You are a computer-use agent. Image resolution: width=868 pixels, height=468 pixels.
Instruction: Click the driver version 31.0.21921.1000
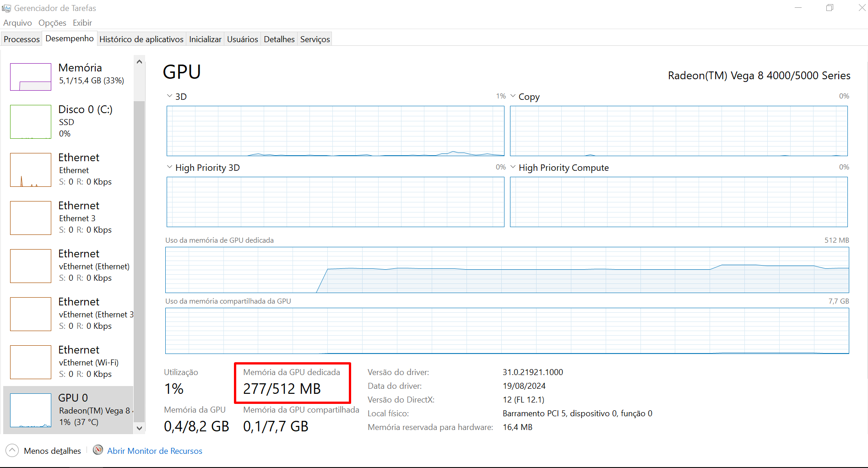[x=533, y=372]
